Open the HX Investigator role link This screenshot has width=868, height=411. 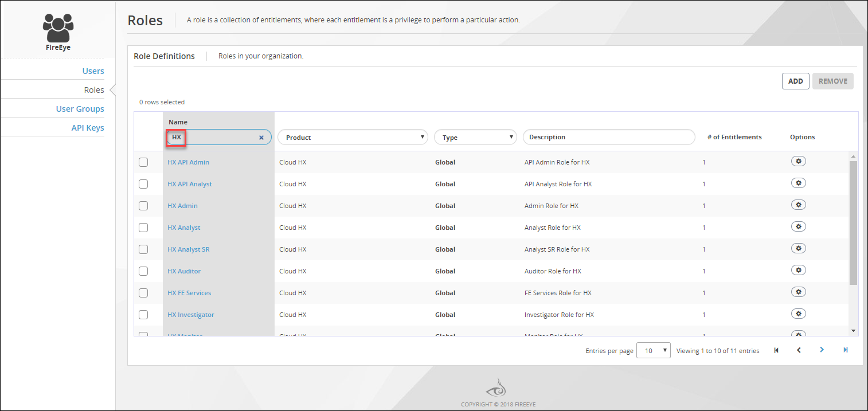coord(191,315)
